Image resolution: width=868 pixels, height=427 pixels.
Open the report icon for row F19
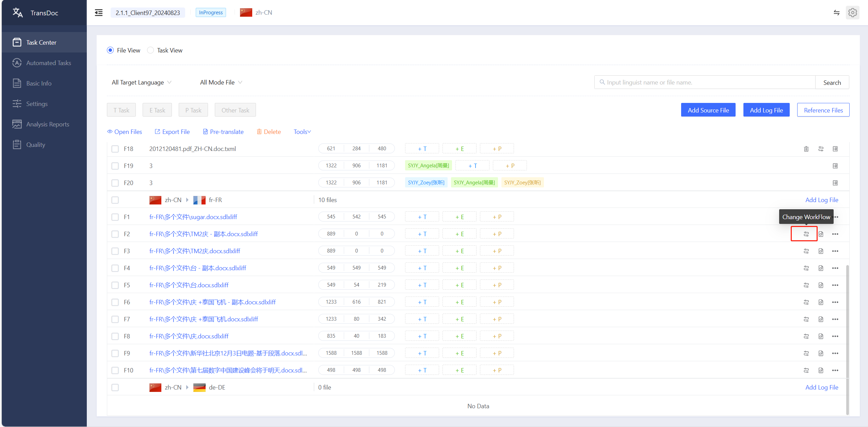835,166
